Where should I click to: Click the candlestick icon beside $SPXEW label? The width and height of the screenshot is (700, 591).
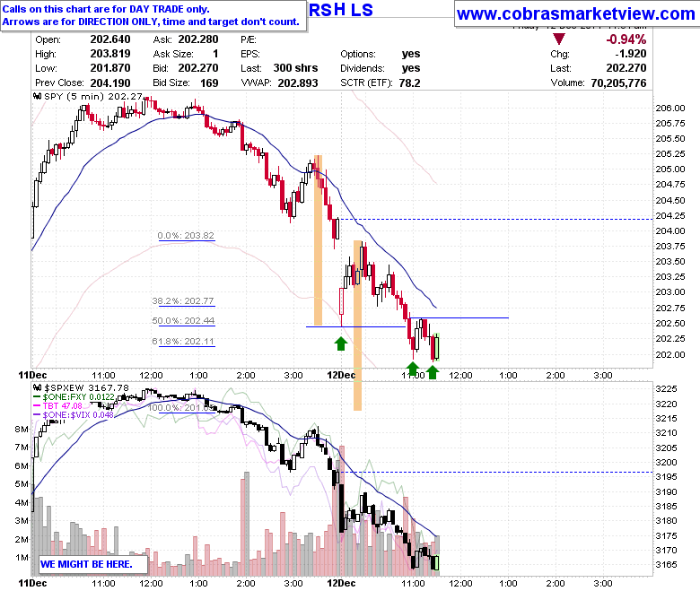(x=38, y=388)
